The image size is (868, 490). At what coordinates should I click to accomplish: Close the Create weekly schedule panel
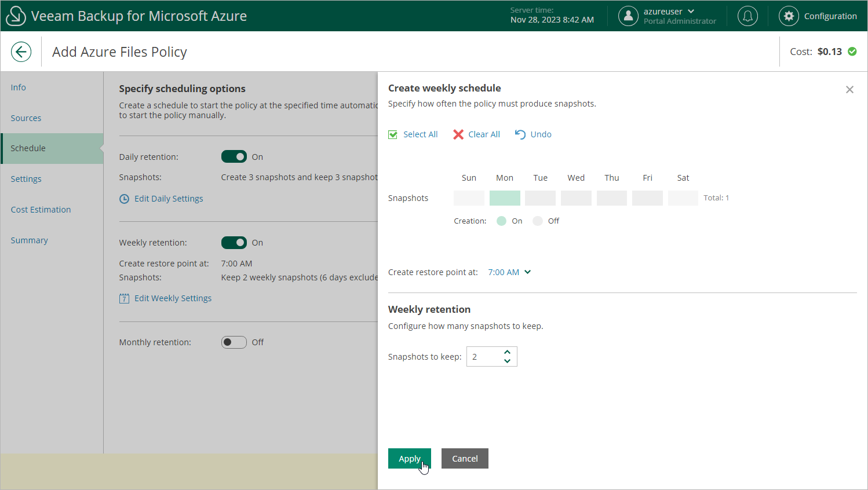849,90
